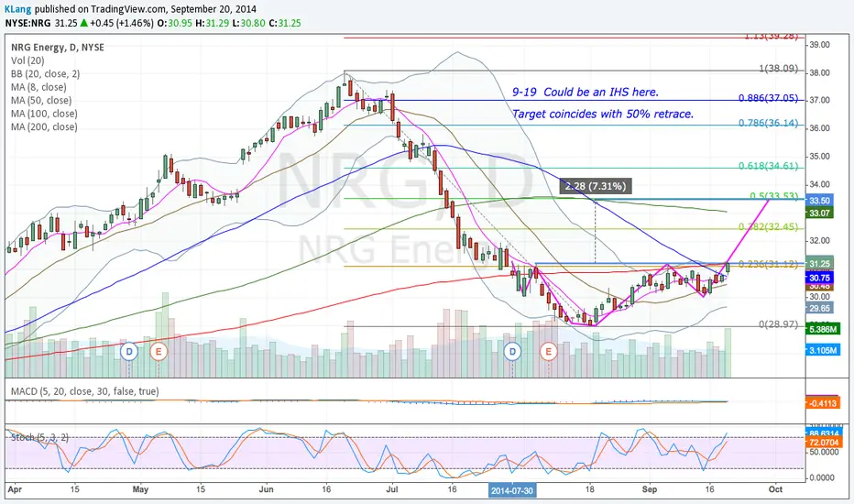Image resolution: width=854 pixels, height=504 pixels.
Task: Click the 50.0000 stochastic axis label
Action: [x=823, y=453]
